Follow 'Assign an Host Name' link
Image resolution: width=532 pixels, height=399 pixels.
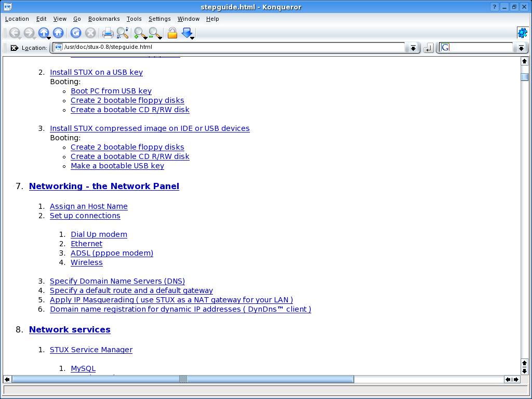88,206
